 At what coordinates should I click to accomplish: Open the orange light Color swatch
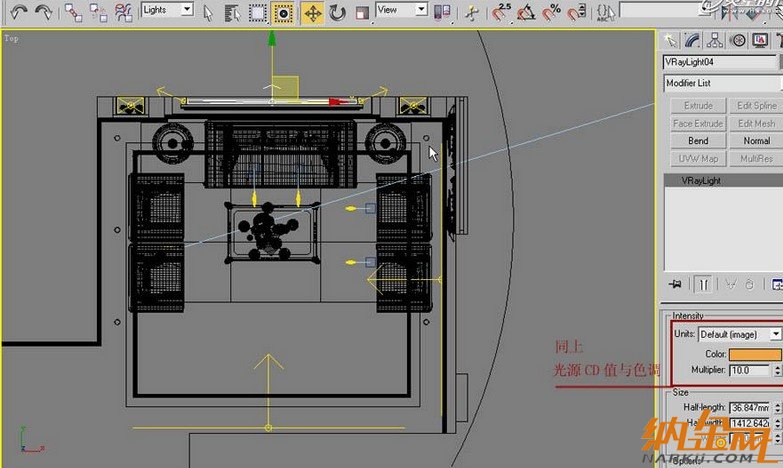755,353
